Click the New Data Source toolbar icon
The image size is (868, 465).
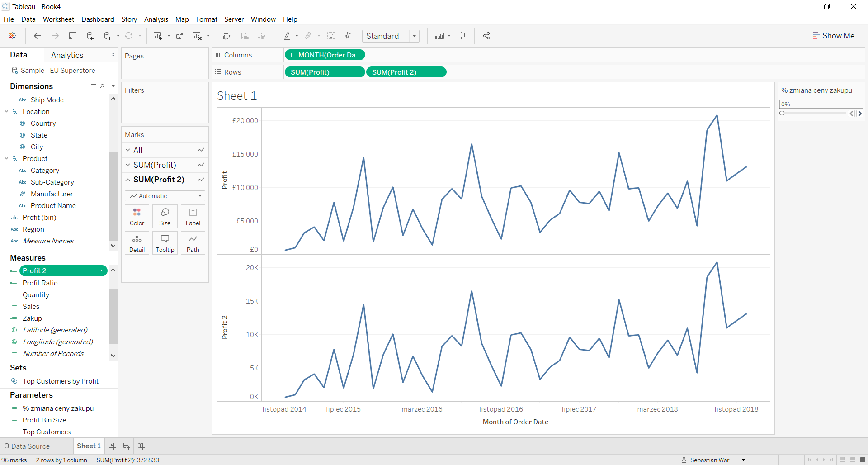90,36
